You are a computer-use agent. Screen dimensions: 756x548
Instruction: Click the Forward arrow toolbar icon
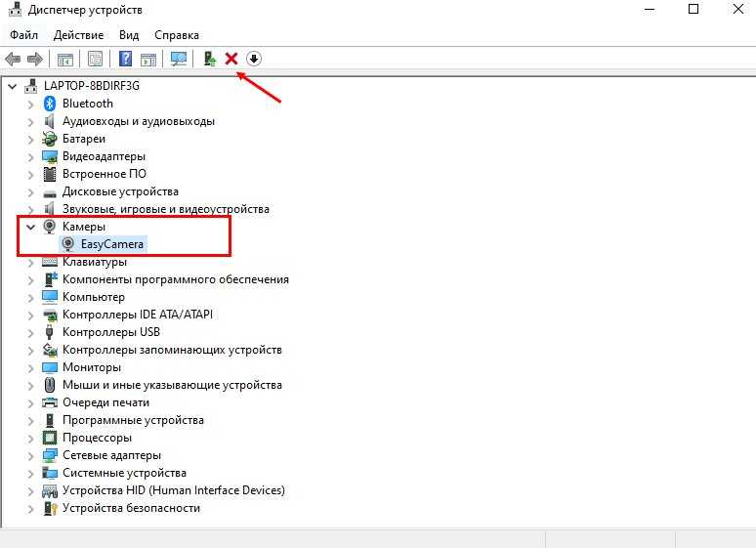point(35,59)
